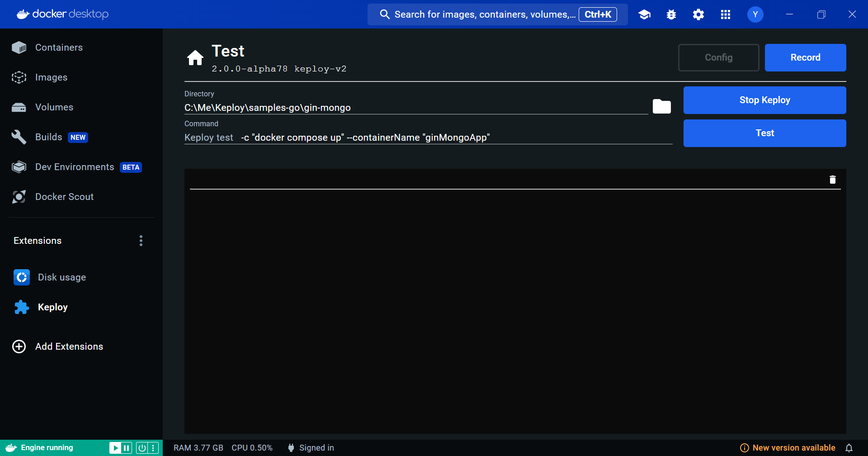Image resolution: width=868 pixels, height=456 pixels.
Task: Open Docker Desktop settings gear
Action: click(698, 14)
